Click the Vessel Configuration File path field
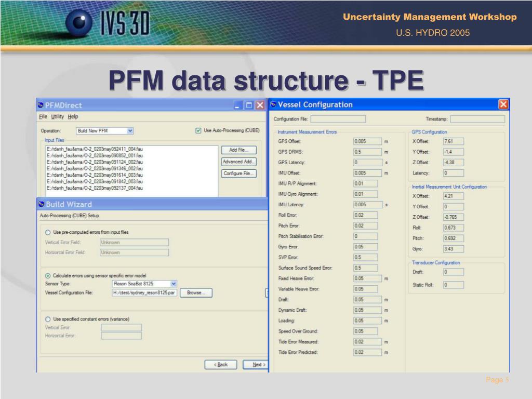The width and height of the screenshot is (532, 399). pyautogui.click(x=144, y=293)
